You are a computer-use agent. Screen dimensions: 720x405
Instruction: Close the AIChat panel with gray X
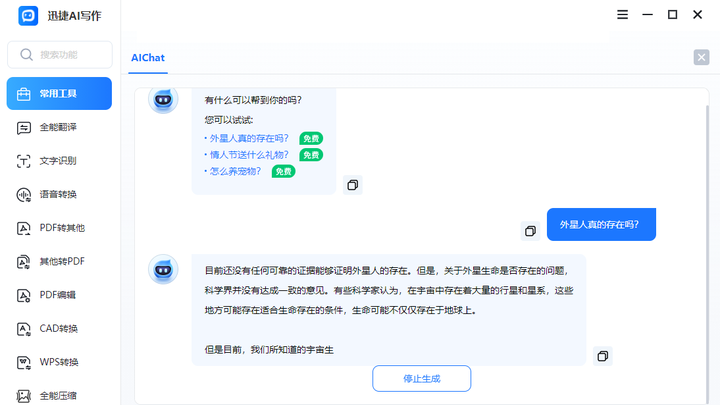[x=701, y=57]
